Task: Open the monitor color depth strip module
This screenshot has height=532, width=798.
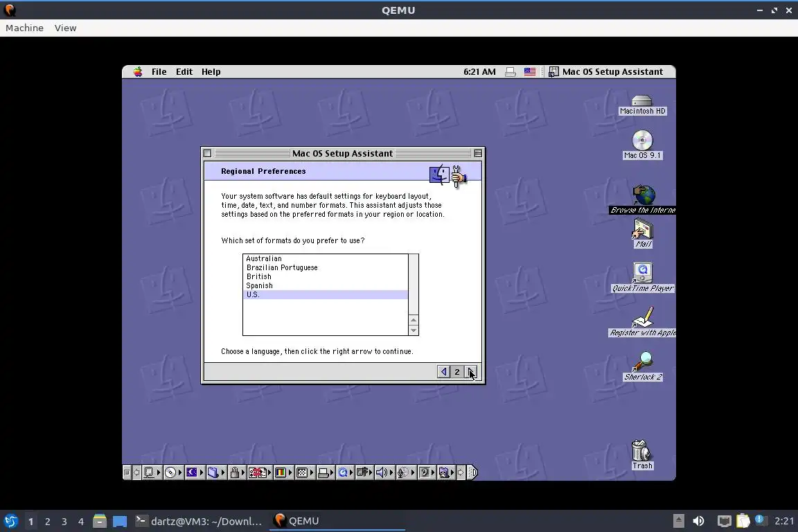Action: pyautogui.click(x=283, y=472)
